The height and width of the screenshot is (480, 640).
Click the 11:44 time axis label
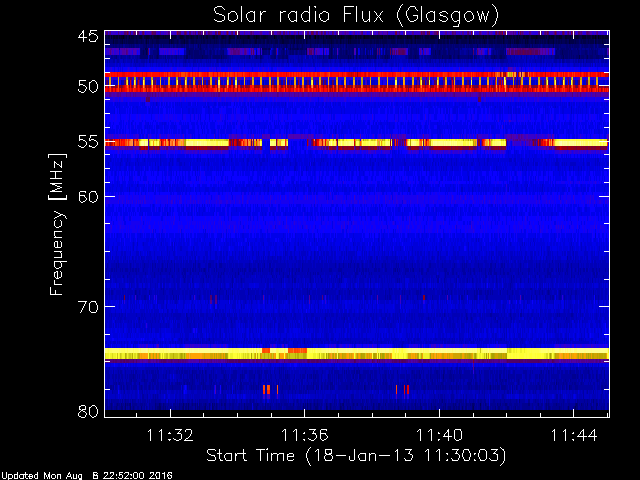574,435
